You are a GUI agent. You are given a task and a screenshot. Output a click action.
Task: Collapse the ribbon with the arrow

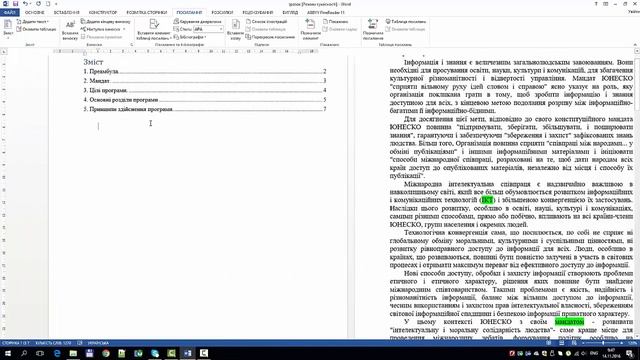click(x=635, y=44)
